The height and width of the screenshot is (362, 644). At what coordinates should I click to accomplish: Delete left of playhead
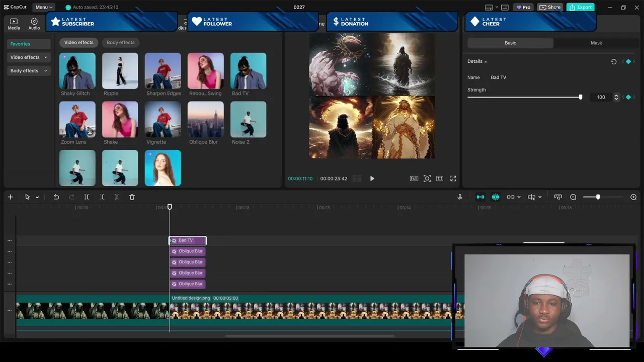coord(102,197)
